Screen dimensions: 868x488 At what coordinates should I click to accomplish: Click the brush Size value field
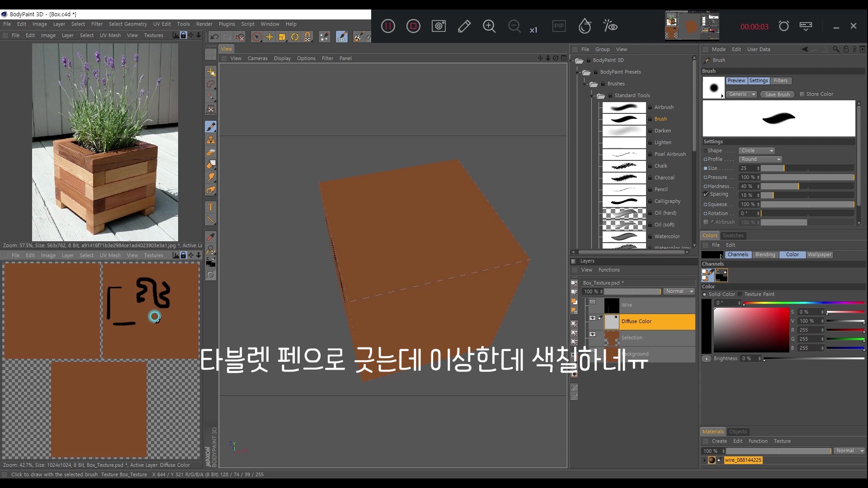point(750,168)
